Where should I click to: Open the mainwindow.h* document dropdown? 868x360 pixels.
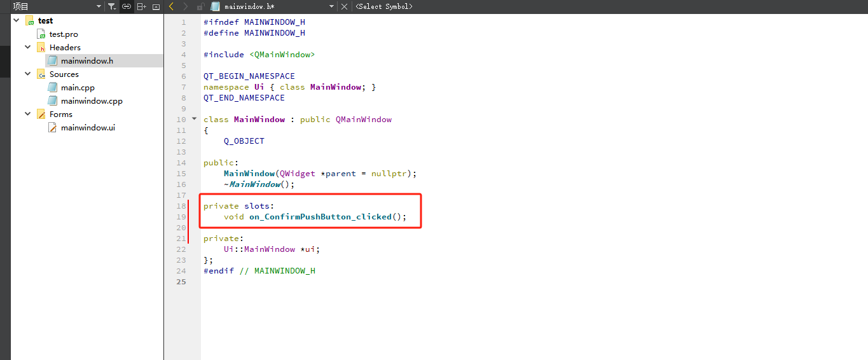coord(331,6)
